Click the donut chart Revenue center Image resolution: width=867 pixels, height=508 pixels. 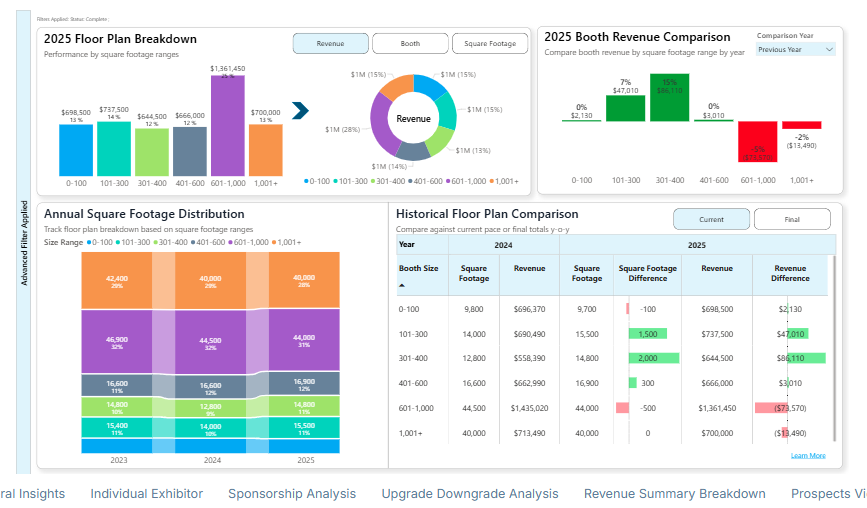pyautogui.click(x=413, y=118)
